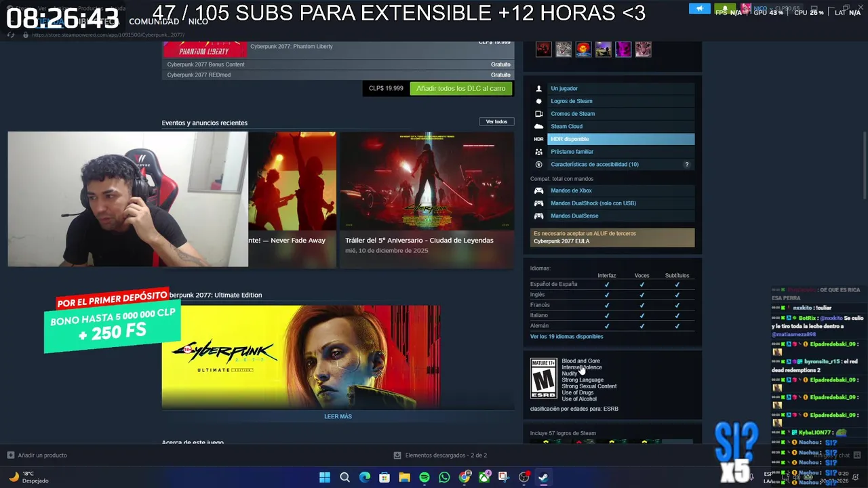Open Google Chrome from taskbar
This screenshot has height=488, width=868.
click(465, 477)
